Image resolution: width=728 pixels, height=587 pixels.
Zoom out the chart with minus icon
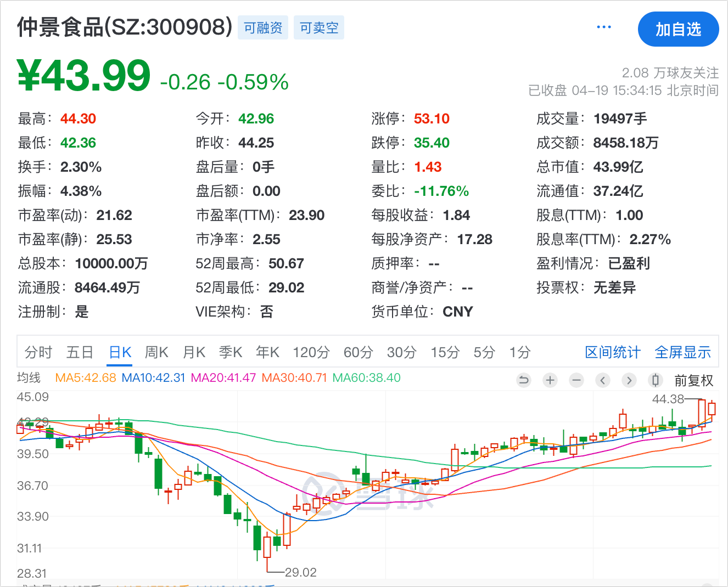tap(576, 380)
